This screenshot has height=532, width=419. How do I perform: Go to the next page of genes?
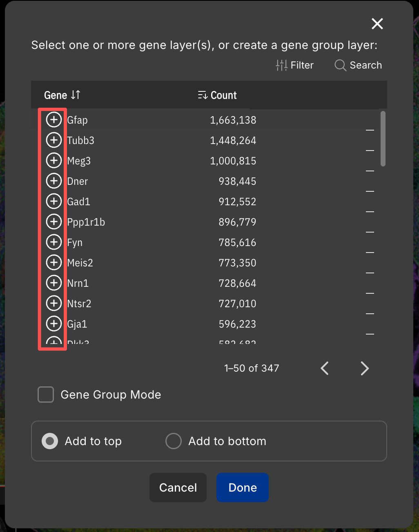coord(364,368)
